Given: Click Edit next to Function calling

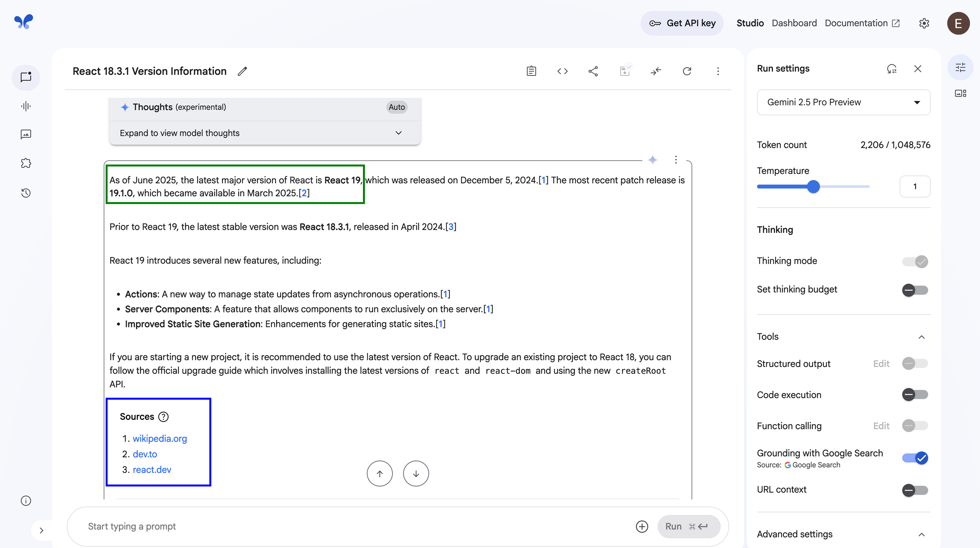Looking at the screenshot, I should point(881,426).
